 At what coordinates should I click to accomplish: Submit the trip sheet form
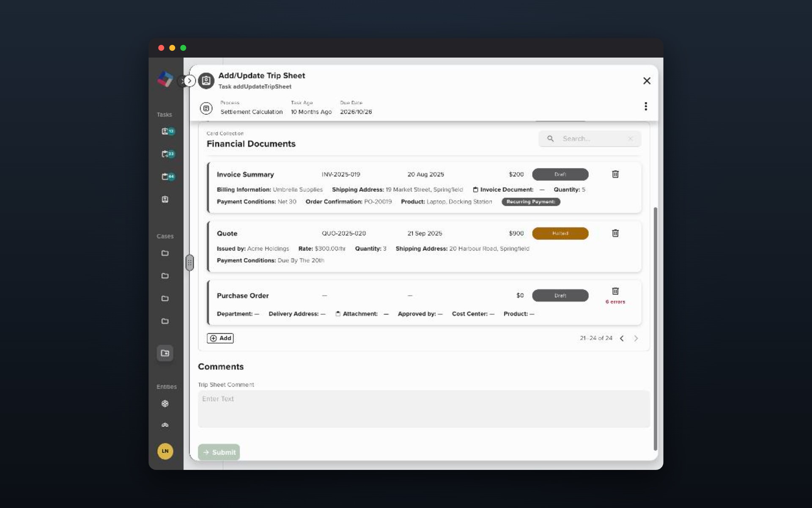219,452
